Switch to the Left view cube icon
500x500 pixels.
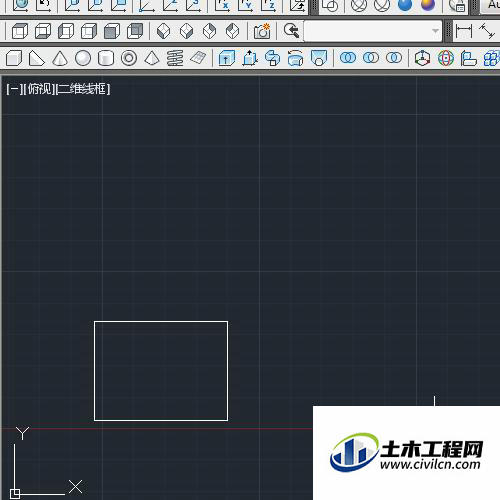coord(66,32)
